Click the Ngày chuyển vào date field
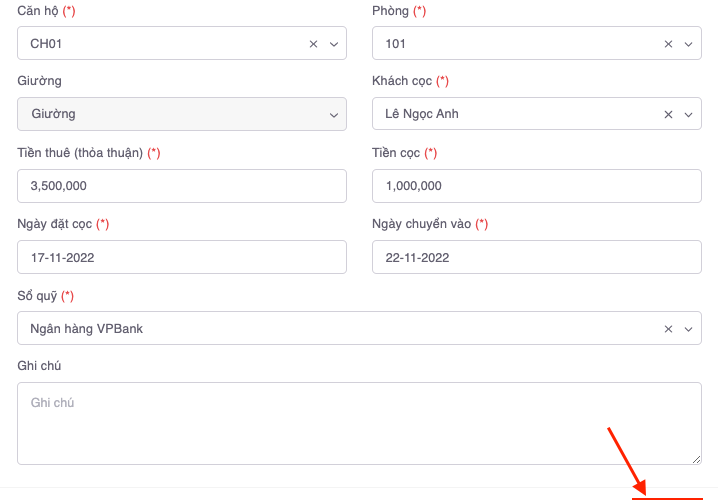Viewport: 718px width, 500px height. [536, 257]
